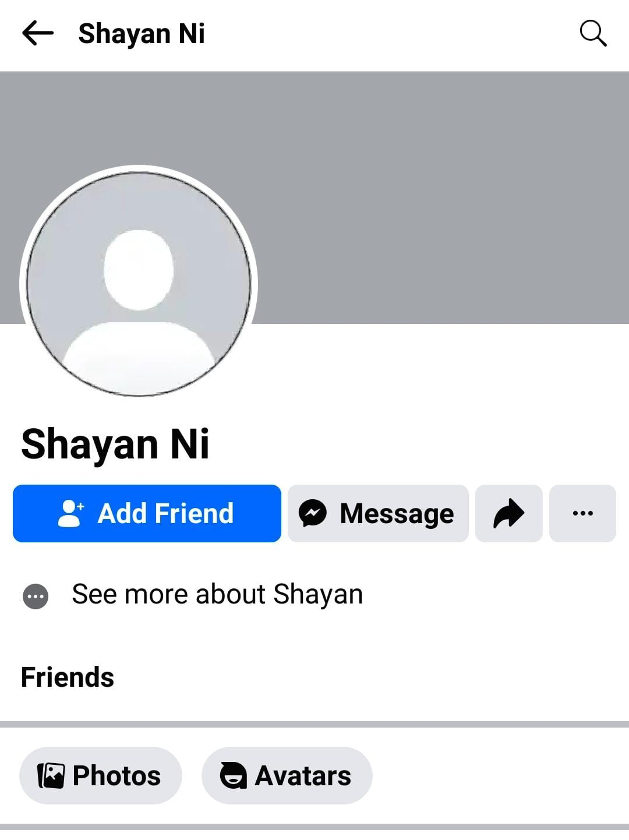This screenshot has height=840, width=629.
Task: Open the three-dot more options button
Action: (x=582, y=513)
